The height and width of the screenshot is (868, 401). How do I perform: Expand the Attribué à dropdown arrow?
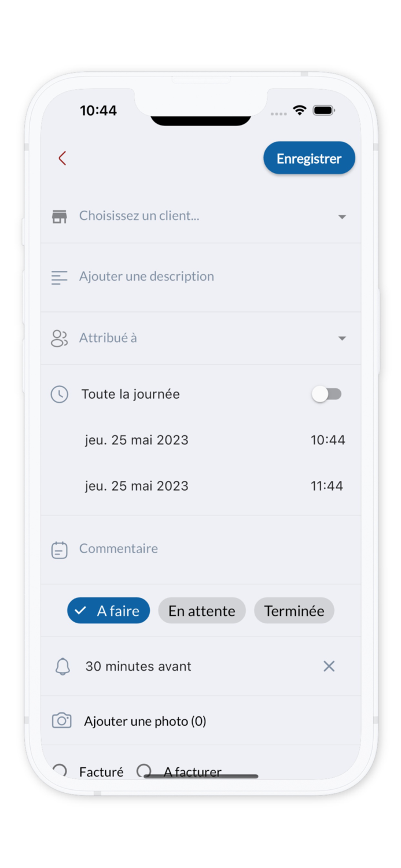(342, 339)
